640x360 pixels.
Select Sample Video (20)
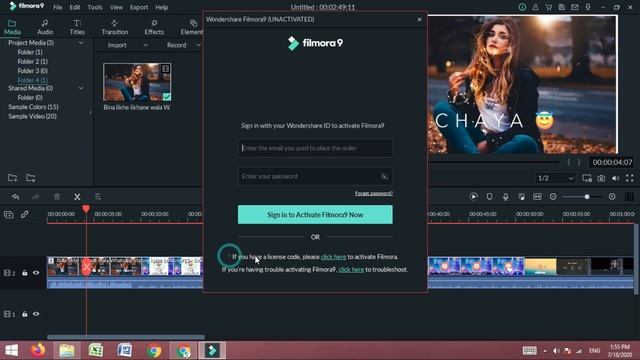point(32,116)
